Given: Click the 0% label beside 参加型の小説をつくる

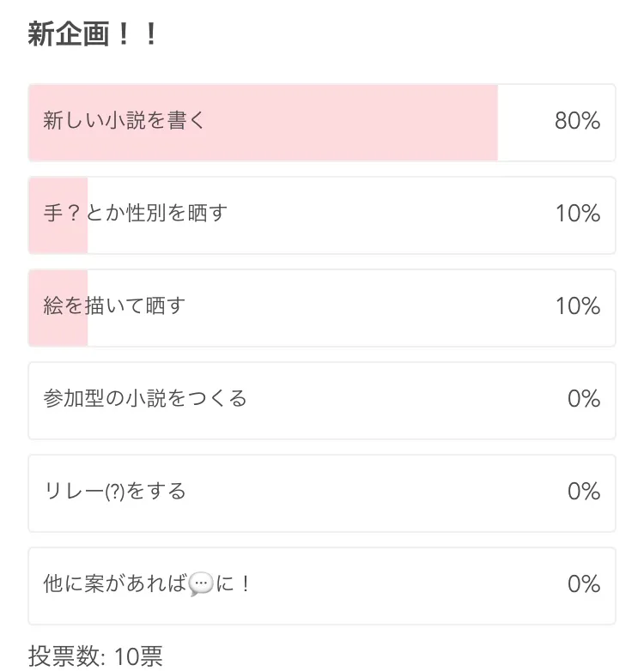Looking at the screenshot, I should coord(583,399).
